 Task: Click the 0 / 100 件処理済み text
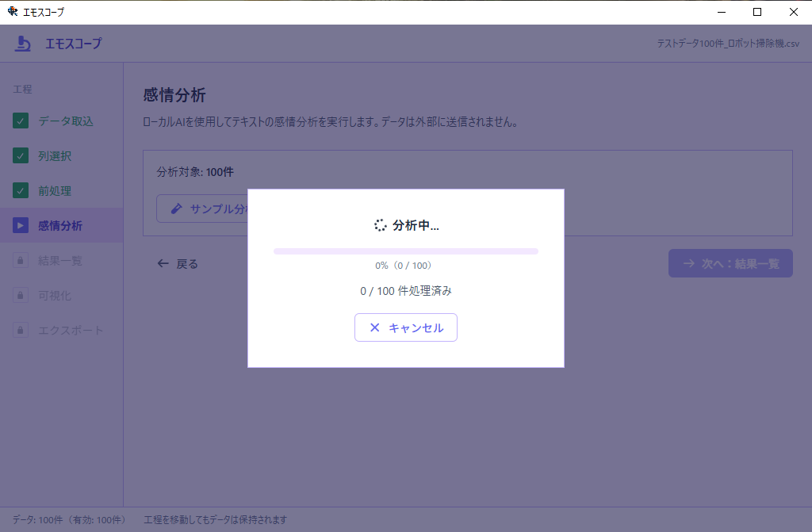pos(405,291)
